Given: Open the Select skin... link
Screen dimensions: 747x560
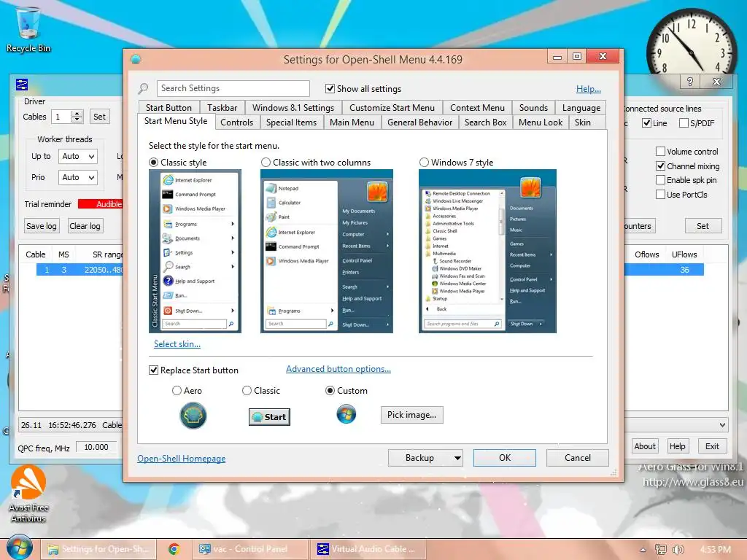Looking at the screenshot, I should point(177,344).
